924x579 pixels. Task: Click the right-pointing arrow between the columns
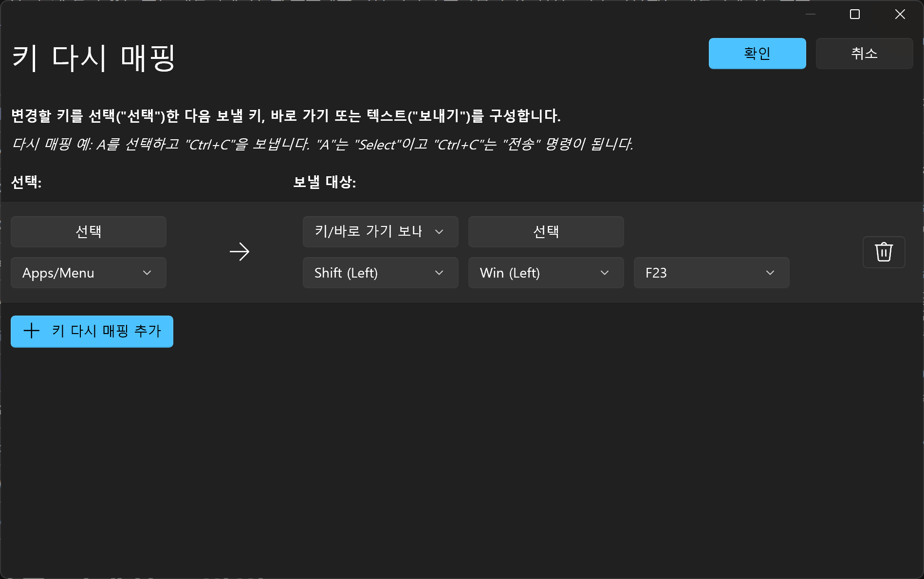click(x=240, y=252)
